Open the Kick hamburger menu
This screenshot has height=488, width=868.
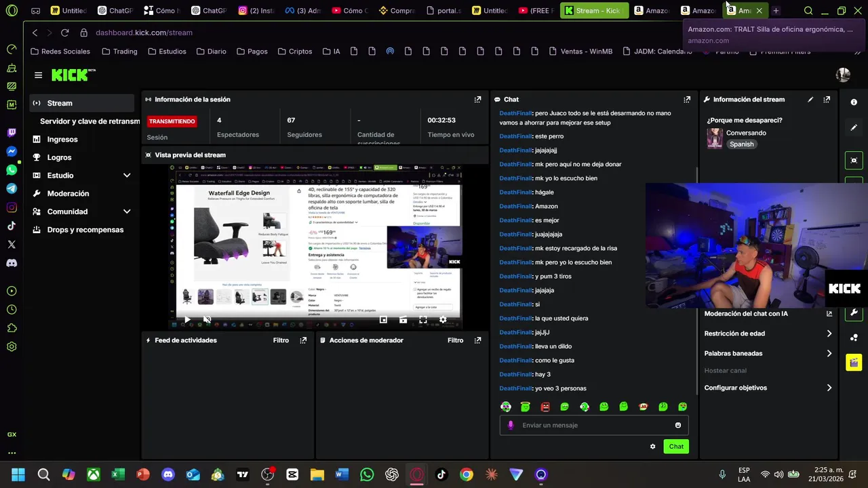click(x=38, y=75)
